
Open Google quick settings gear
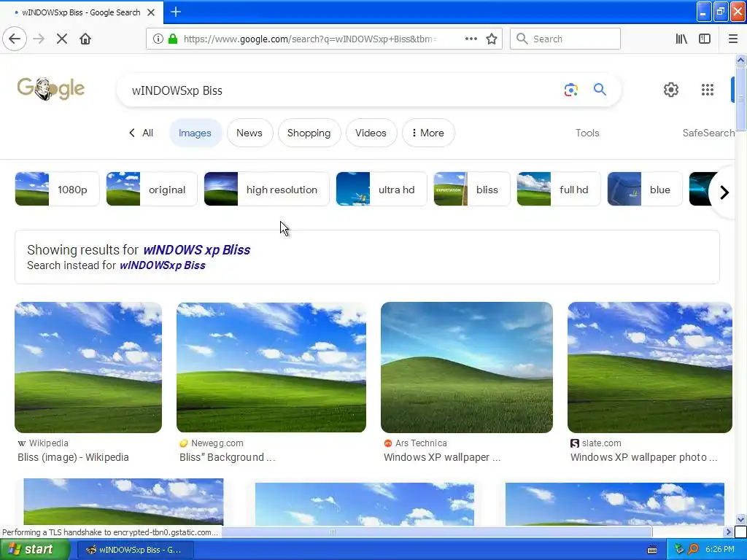(x=671, y=90)
